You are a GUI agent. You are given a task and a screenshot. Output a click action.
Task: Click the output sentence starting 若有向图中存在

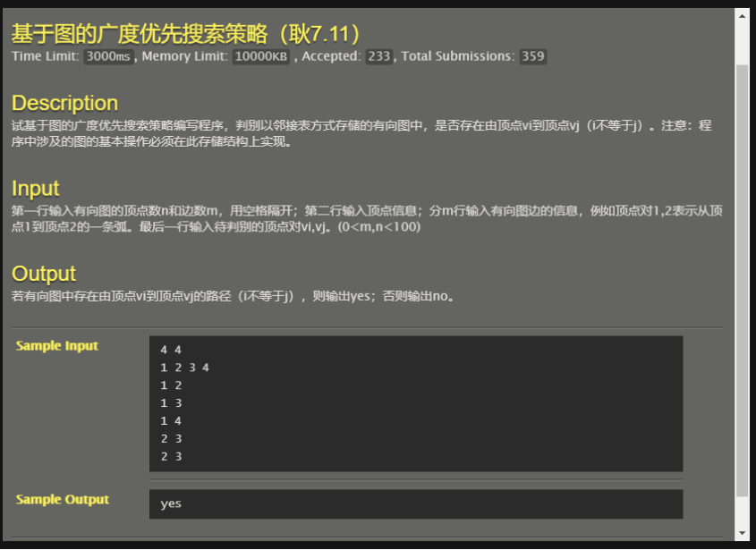pos(233,296)
